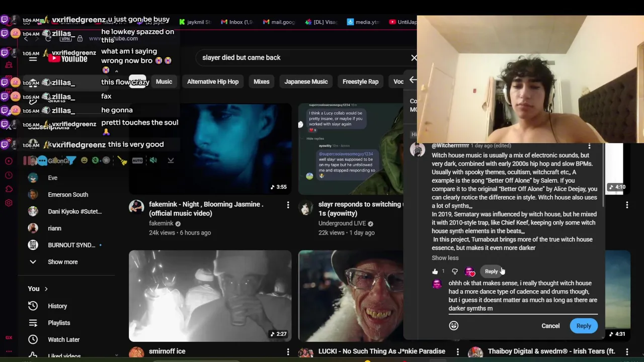Open the emoji picker in the reply box
Image resolution: width=644 pixels, height=362 pixels.
point(453,326)
